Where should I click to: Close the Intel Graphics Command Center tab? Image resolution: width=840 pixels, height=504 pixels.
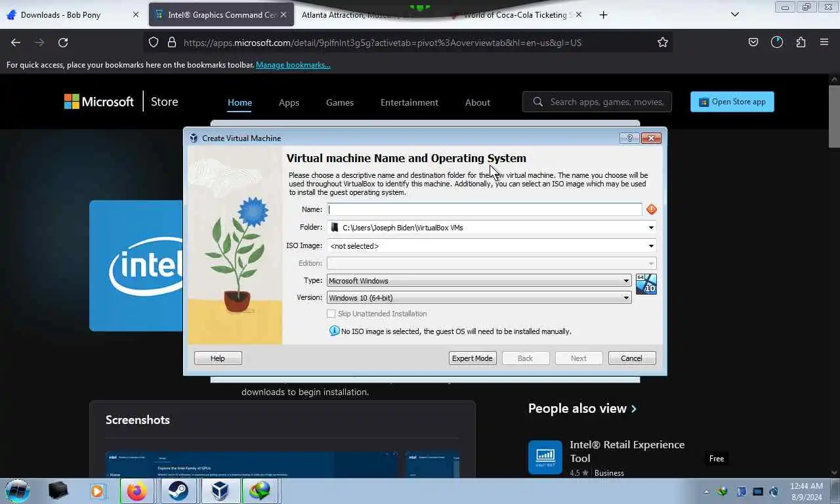click(284, 14)
